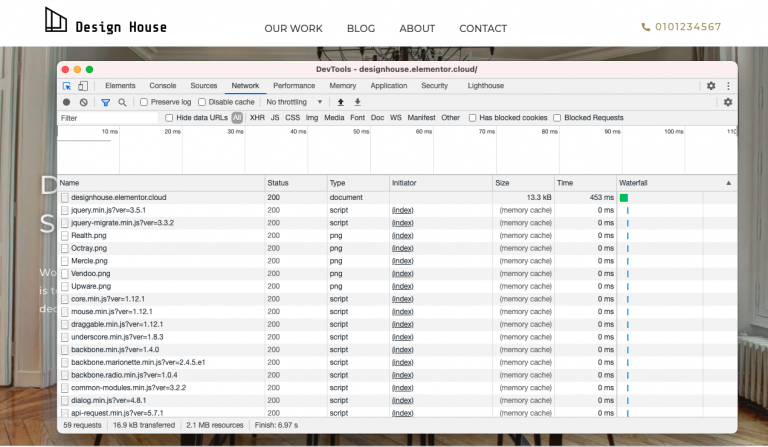Open the DevTools three-dot more menu
This screenshot has height=447, width=768.
pos(728,86)
